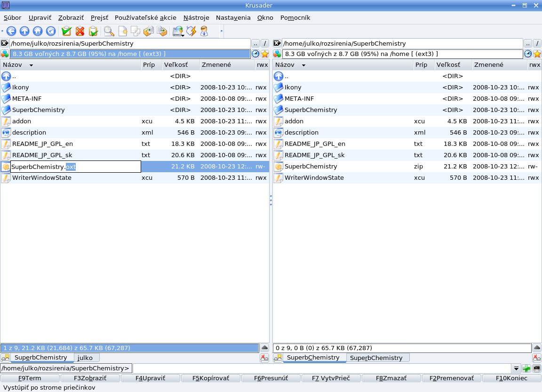Clear the left panel path field icon
Screen dimensions: 542x392
(x=5, y=43)
